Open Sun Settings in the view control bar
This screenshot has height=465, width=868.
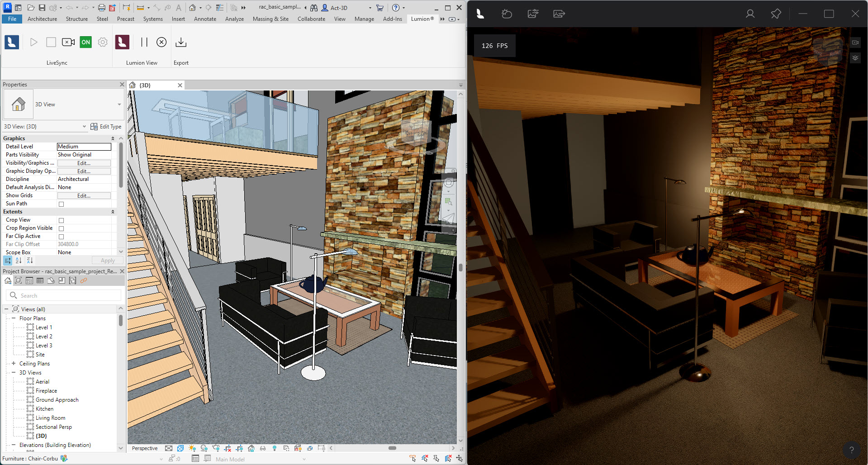(x=192, y=448)
